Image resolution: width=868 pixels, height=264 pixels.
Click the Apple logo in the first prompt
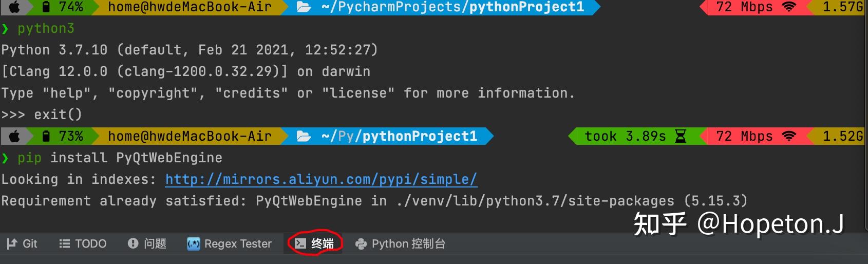coord(14,7)
